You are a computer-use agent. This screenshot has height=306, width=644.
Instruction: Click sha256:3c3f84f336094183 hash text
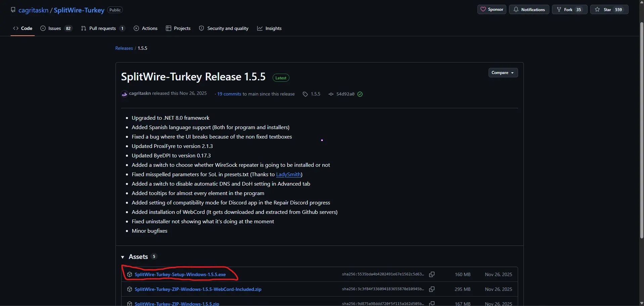pyautogui.click(x=383, y=289)
